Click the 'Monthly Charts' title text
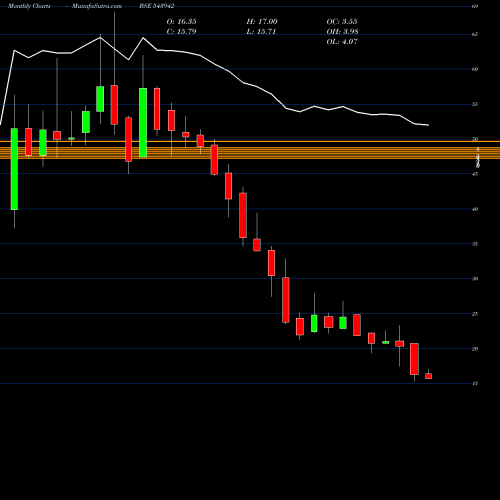The image size is (500, 500). (x=29, y=6)
